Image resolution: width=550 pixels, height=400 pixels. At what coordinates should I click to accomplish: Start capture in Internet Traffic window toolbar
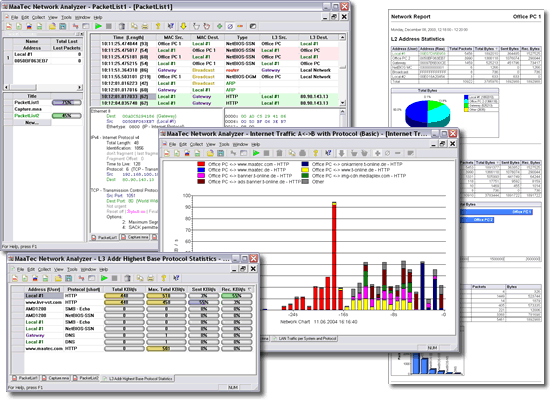coord(256,153)
